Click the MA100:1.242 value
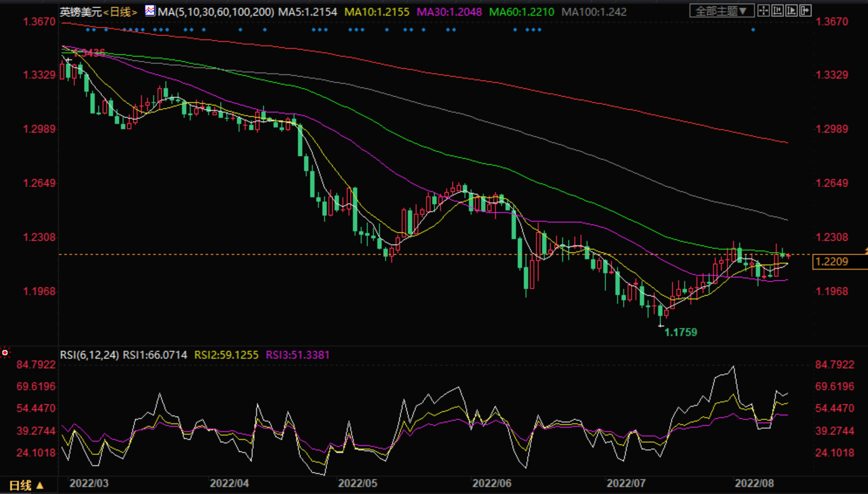Viewport: 868px width, 494px height. pyautogui.click(x=594, y=12)
